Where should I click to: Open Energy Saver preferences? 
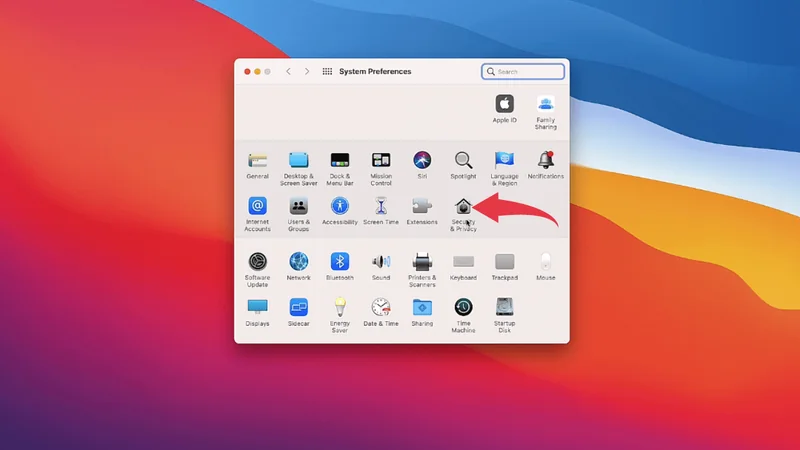click(340, 308)
